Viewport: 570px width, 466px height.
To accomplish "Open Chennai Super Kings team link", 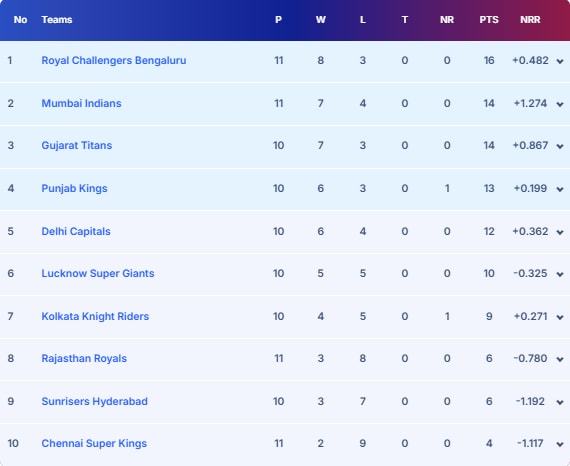I will [x=94, y=443].
